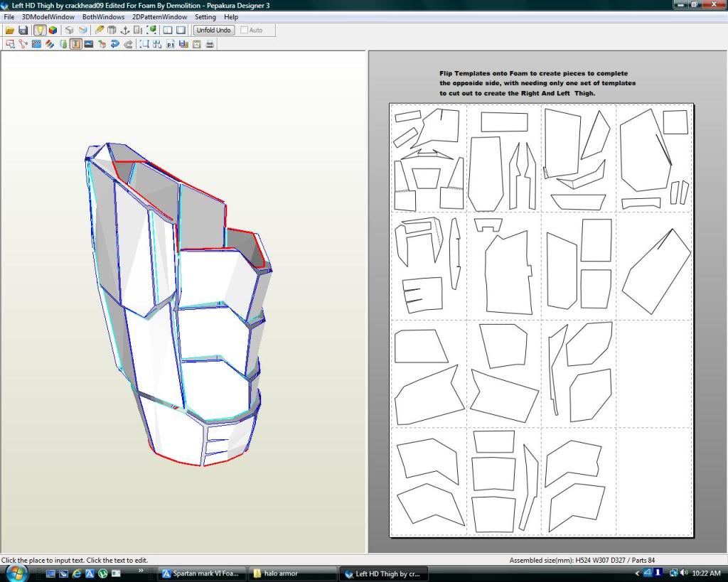Click the Open file folder icon
Screen dimensions: 728x582
click(x=10, y=31)
